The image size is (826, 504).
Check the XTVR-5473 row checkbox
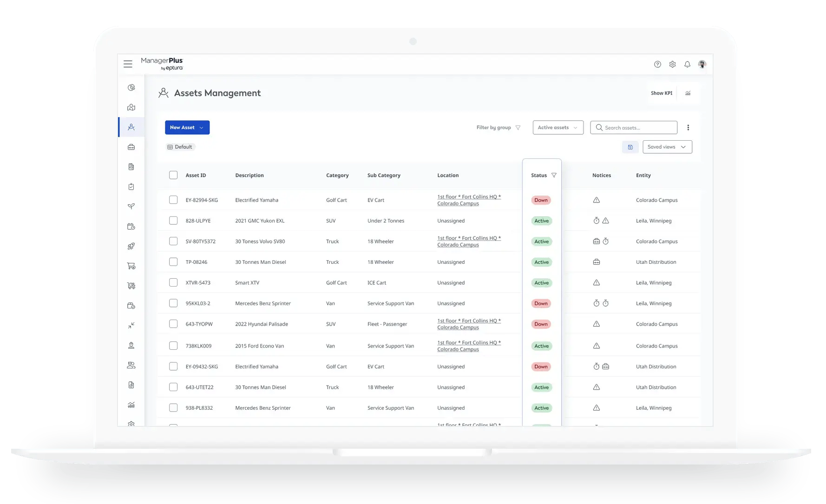click(173, 282)
